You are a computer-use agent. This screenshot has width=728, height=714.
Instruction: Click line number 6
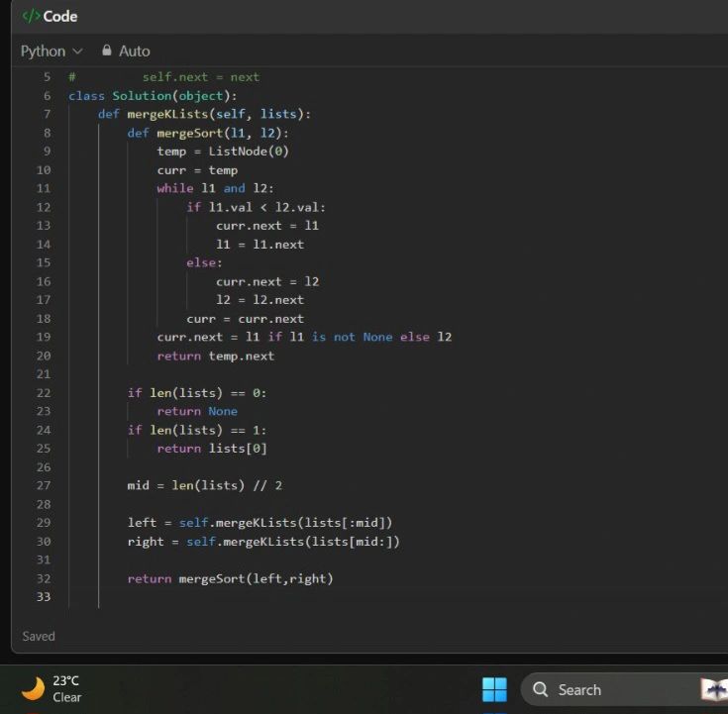point(47,96)
